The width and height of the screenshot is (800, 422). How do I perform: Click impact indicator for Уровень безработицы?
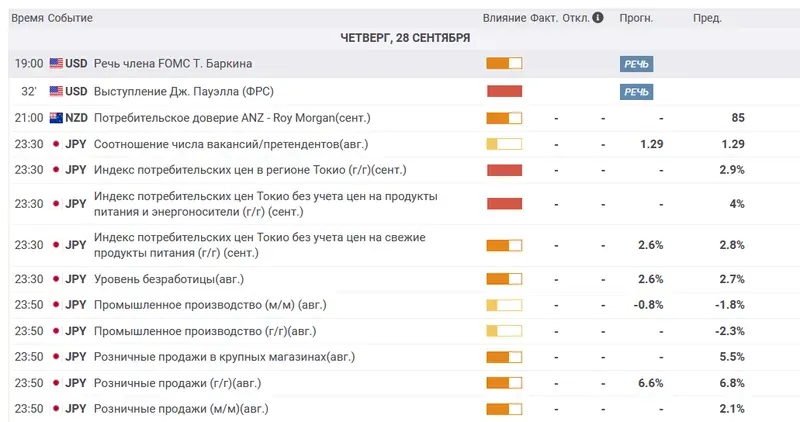[504, 279]
